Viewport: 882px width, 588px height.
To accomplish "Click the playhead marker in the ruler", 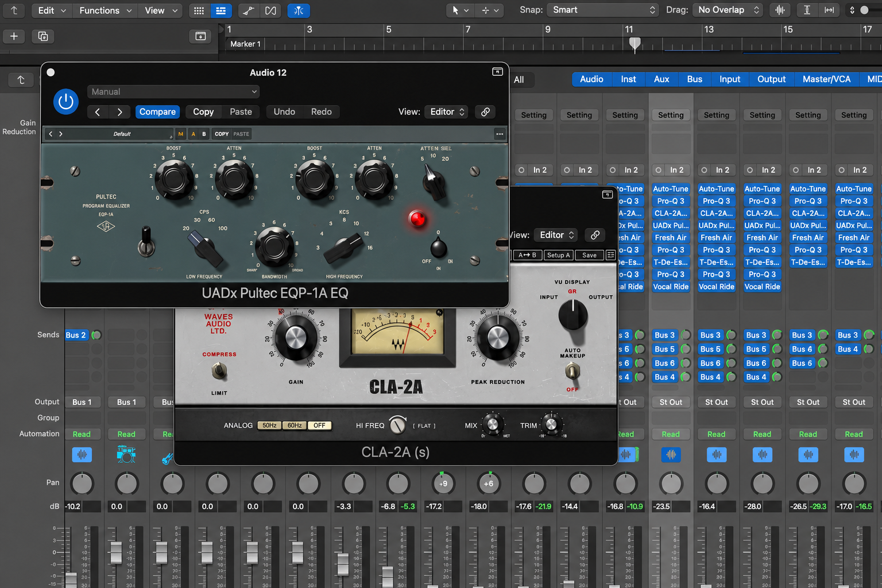I will [x=635, y=44].
